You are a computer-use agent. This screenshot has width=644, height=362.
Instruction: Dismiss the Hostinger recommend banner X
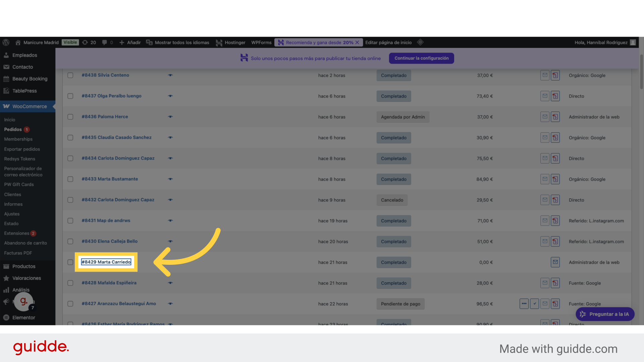click(357, 43)
